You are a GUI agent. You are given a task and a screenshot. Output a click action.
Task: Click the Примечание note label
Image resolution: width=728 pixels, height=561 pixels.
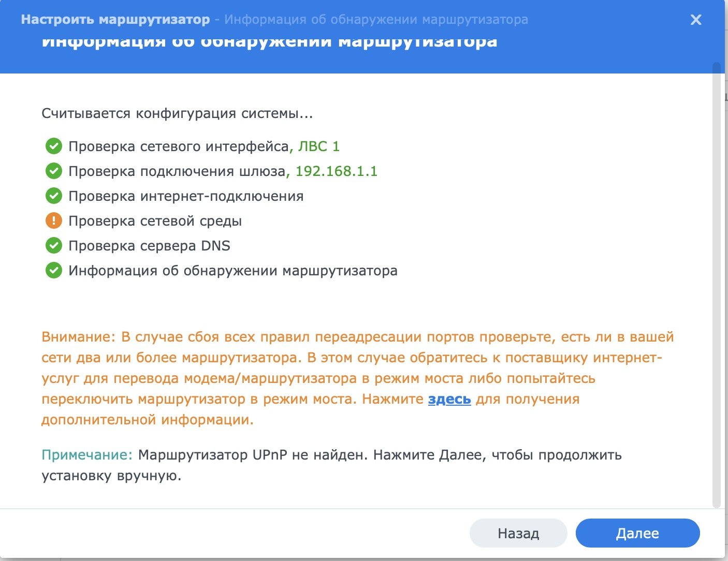coord(86,455)
